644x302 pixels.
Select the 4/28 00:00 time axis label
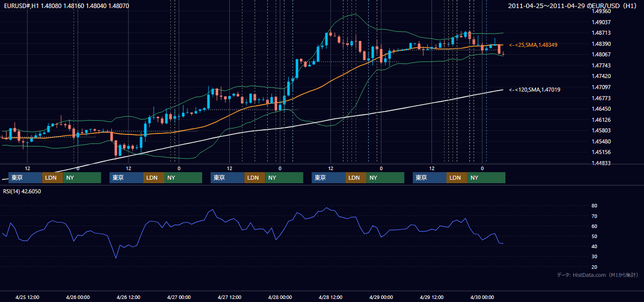pyautogui.click(x=280, y=297)
